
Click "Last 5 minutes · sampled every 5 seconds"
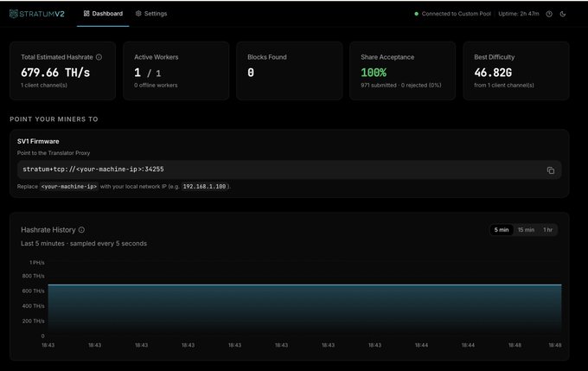[x=84, y=244]
